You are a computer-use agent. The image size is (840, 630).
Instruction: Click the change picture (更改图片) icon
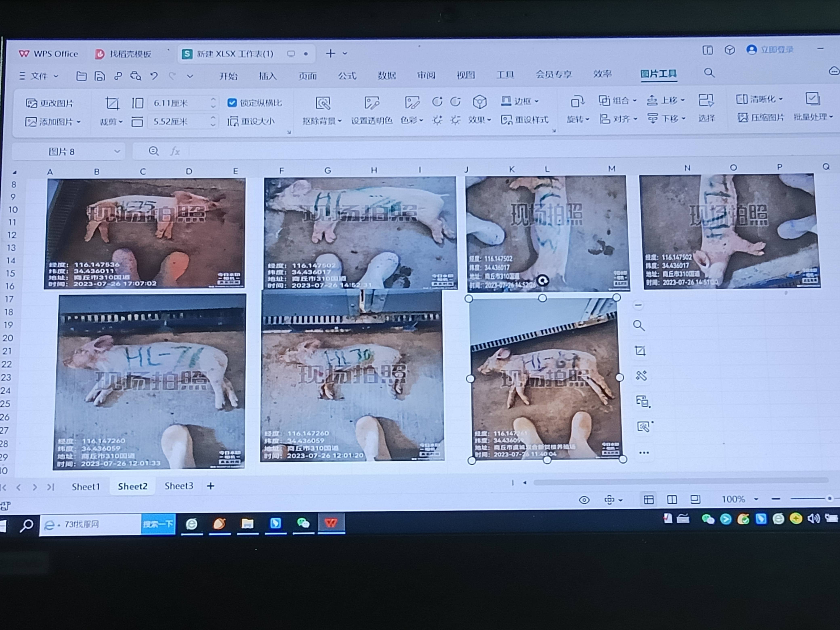[31, 103]
